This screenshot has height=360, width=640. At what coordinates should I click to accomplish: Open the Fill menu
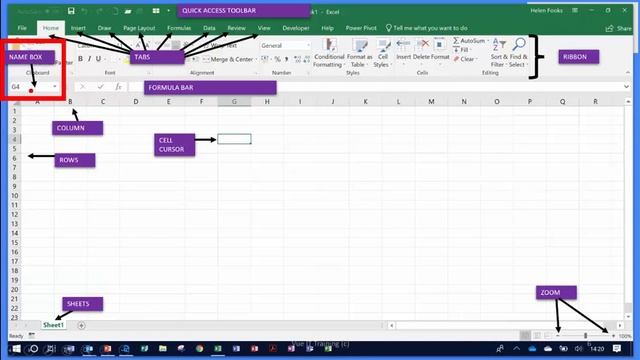tap(462, 50)
